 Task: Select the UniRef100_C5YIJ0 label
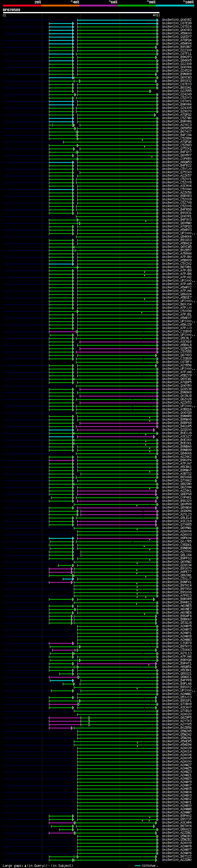[x=177, y=169]
